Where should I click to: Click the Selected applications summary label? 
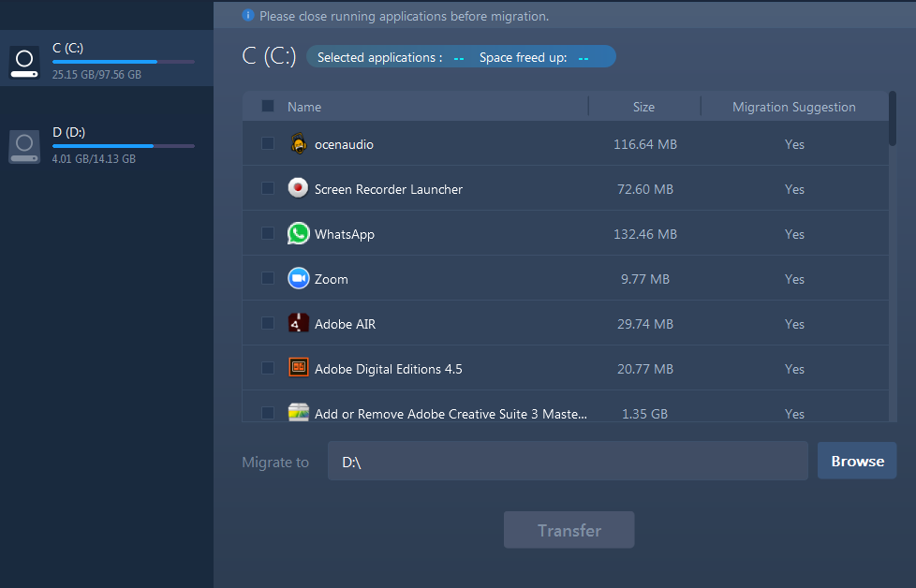tap(379, 57)
